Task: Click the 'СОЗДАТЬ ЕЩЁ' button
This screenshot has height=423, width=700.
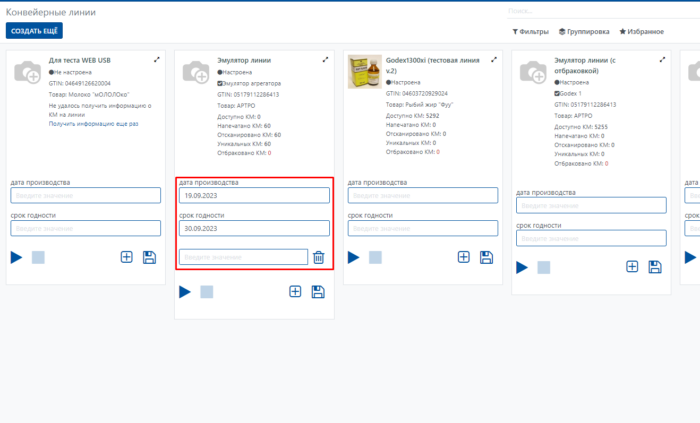Action: (x=34, y=31)
